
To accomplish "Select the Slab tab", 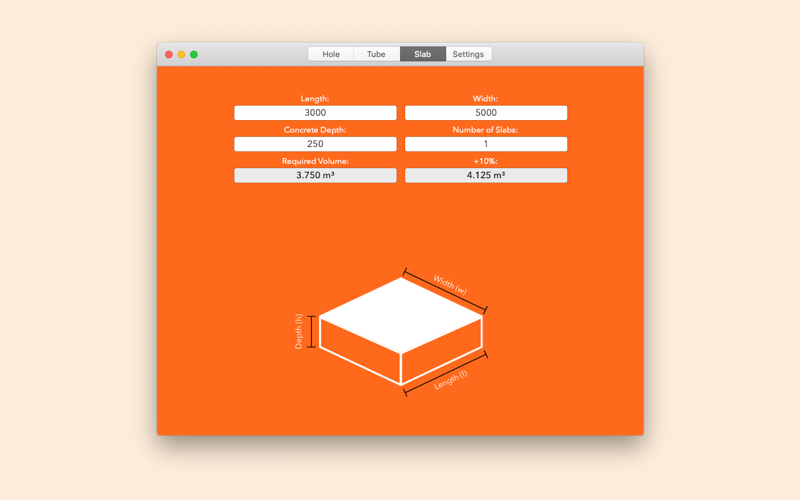I will click(x=422, y=54).
